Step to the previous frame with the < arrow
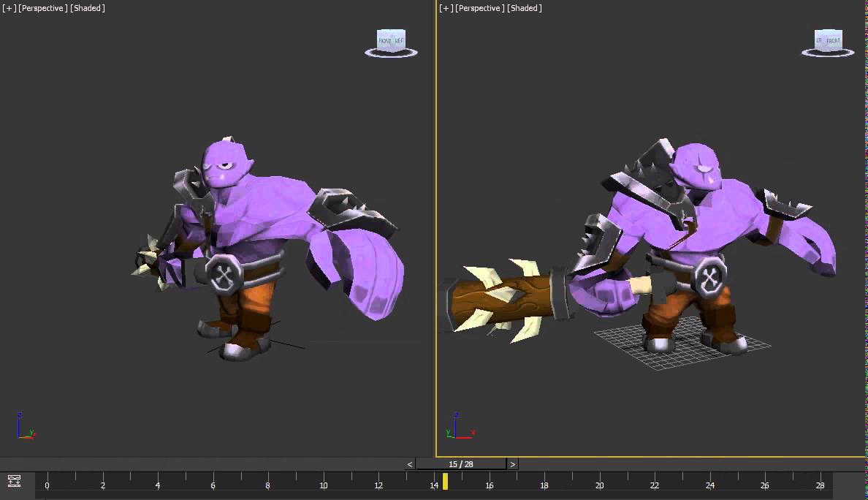The width and height of the screenshot is (868, 500). click(x=410, y=464)
